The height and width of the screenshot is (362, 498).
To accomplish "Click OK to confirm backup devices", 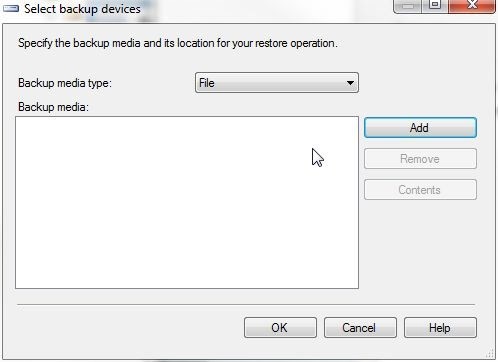I will point(280,328).
